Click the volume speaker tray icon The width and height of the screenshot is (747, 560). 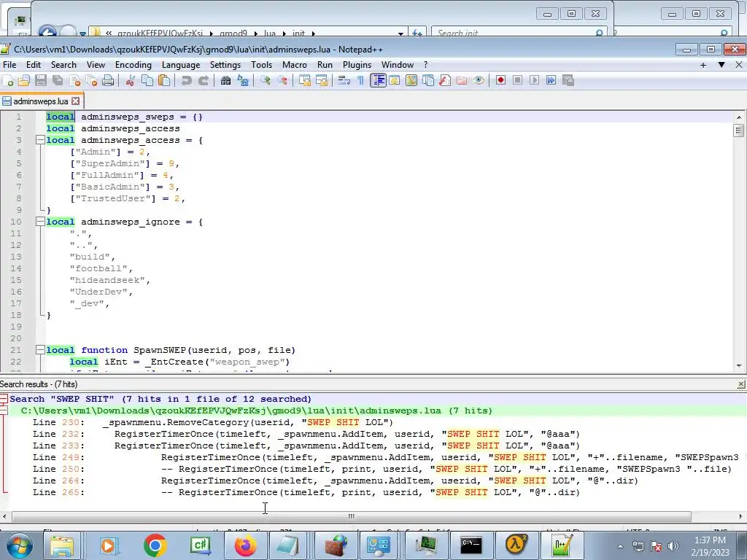point(673,546)
